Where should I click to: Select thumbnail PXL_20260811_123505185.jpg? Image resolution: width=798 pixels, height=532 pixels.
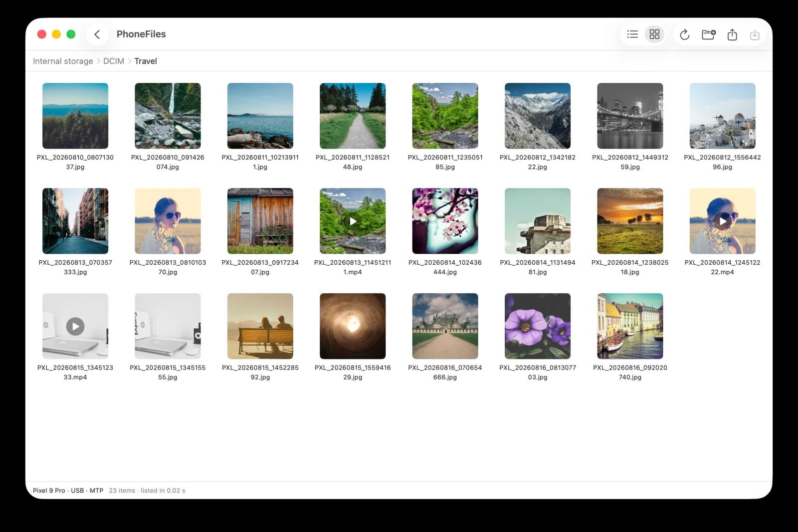pyautogui.click(x=445, y=116)
